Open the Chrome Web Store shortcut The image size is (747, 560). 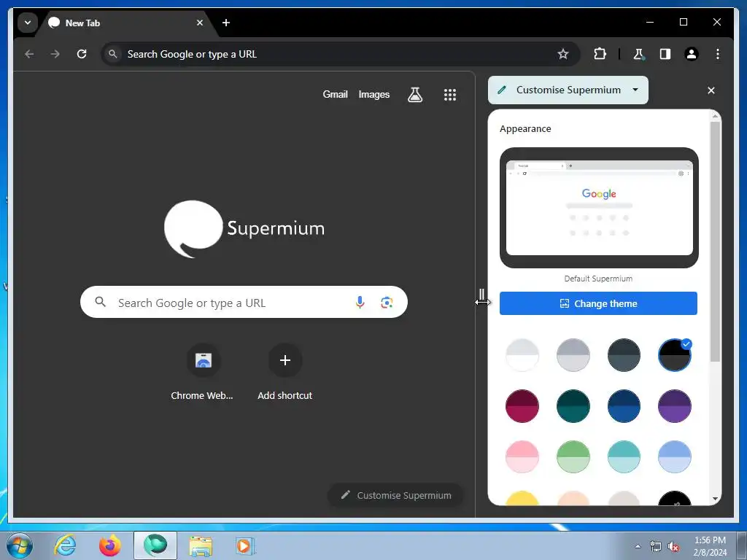point(203,371)
